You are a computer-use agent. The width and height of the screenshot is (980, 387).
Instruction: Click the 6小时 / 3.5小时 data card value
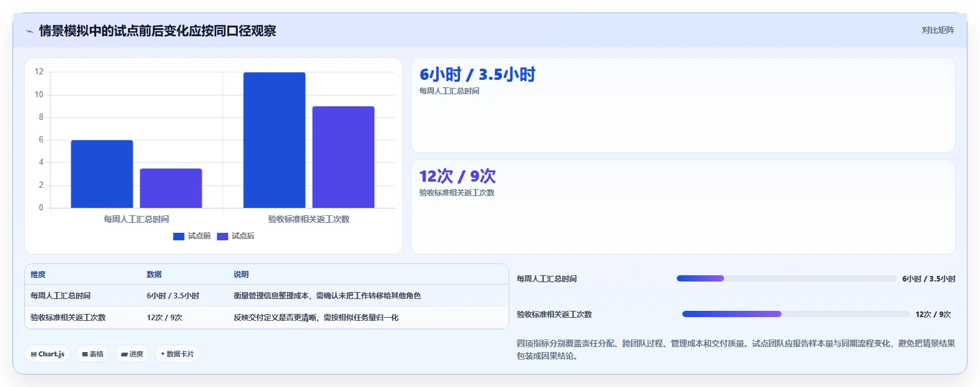coord(478,75)
